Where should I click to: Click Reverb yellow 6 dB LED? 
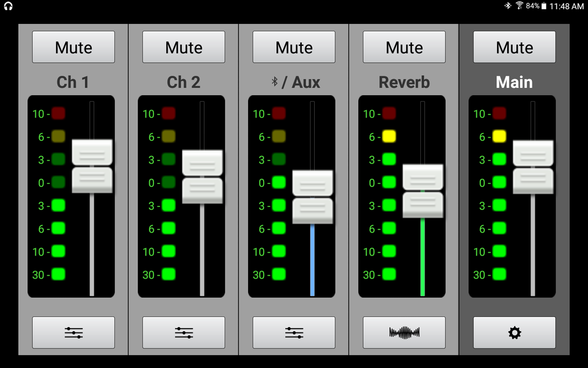coord(389,136)
